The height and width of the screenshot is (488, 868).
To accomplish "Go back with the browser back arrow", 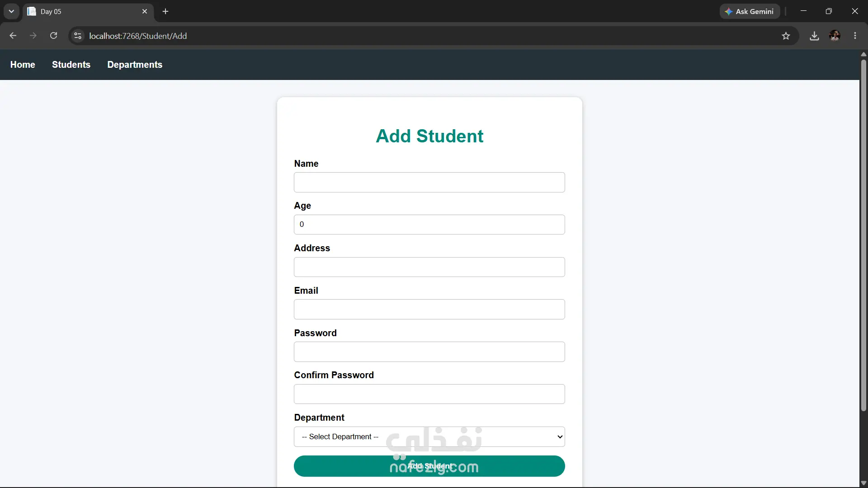I will point(13,36).
